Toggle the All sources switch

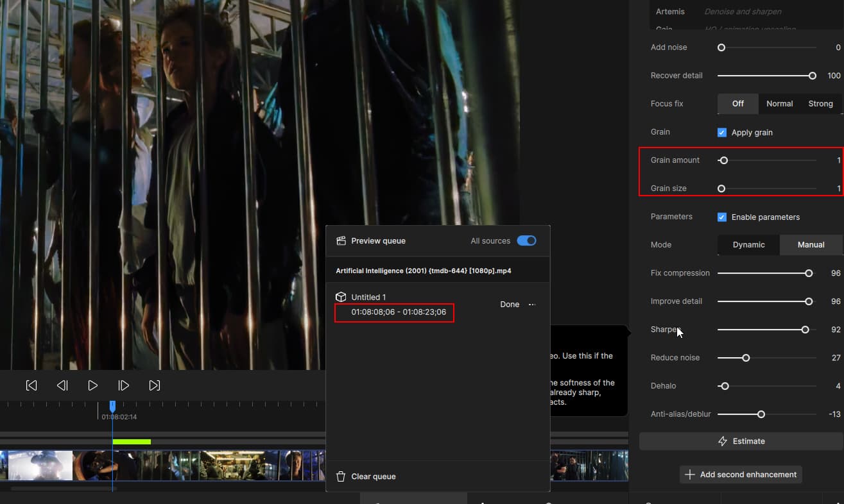tap(526, 240)
